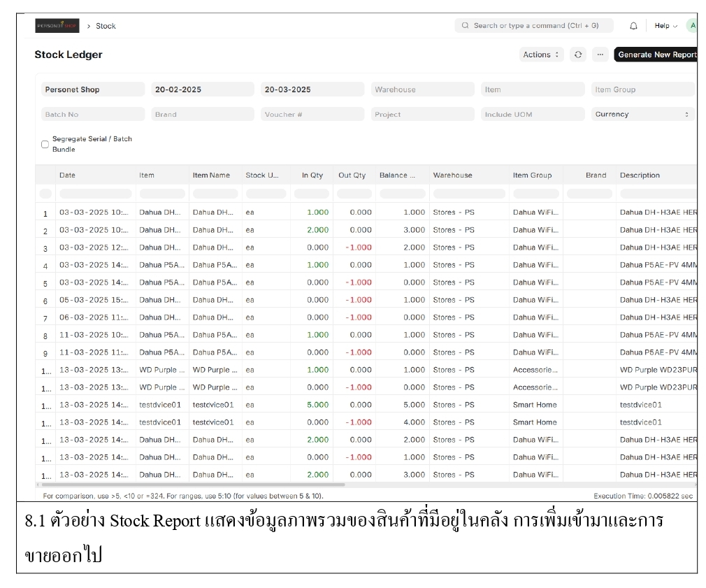The image size is (706, 588).
Task: Click the Personet Shop company field
Action: (x=93, y=89)
